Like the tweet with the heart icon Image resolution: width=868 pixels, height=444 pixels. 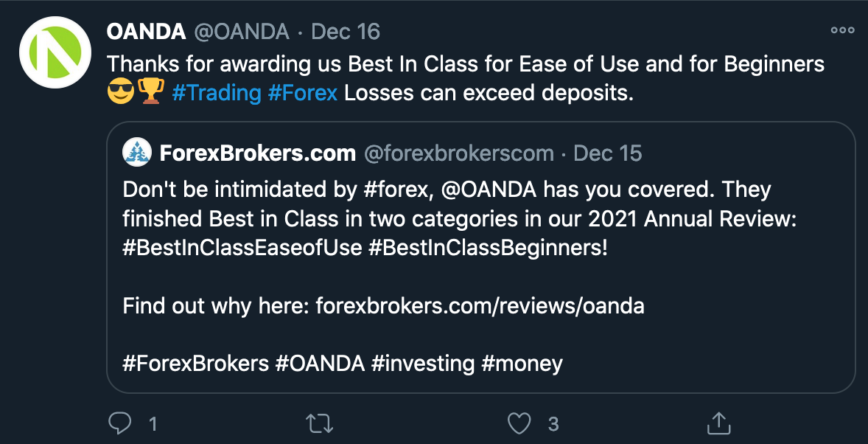(x=520, y=423)
